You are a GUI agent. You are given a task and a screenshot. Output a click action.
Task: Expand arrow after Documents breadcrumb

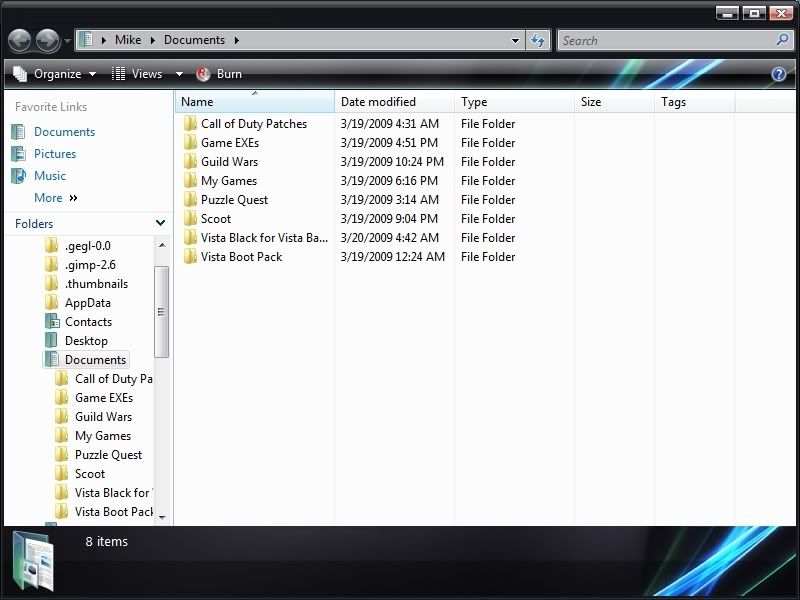[x=237, y=40]
